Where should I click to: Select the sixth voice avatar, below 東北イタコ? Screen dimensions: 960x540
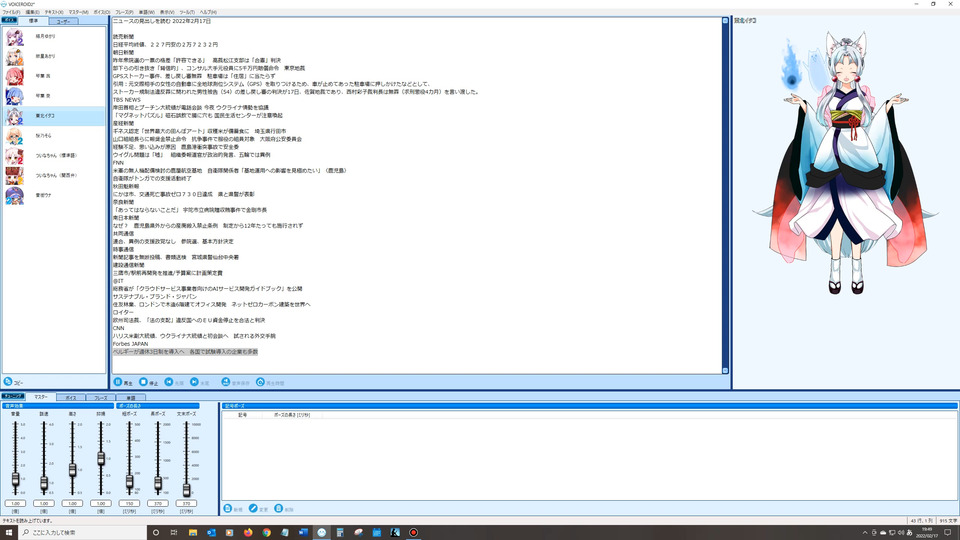(14, 136)
